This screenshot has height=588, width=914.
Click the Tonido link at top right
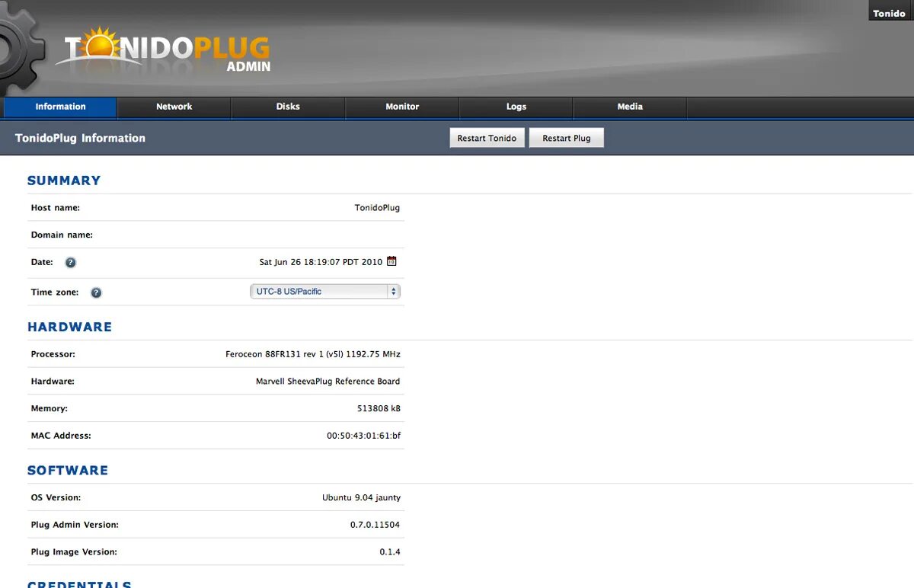click(x=889, y=13)
